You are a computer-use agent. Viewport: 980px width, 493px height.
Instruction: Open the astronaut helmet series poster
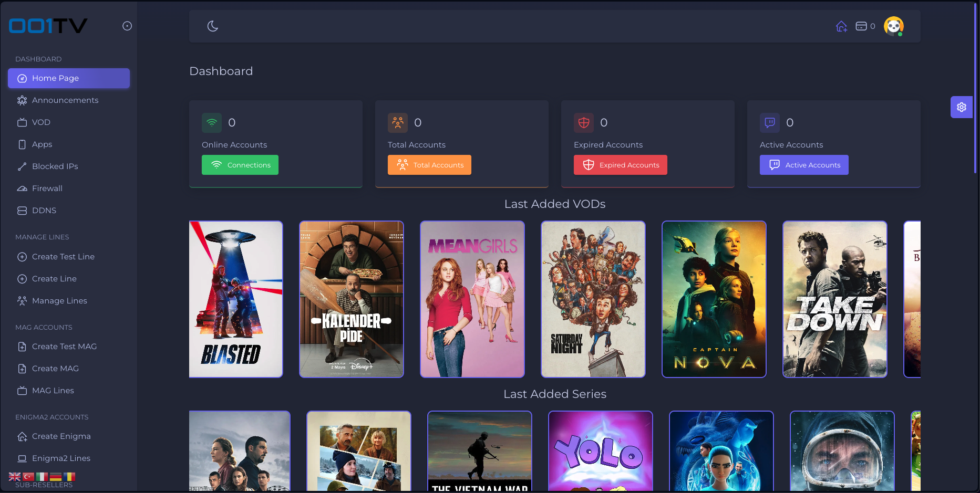click(x=842, y=452)
